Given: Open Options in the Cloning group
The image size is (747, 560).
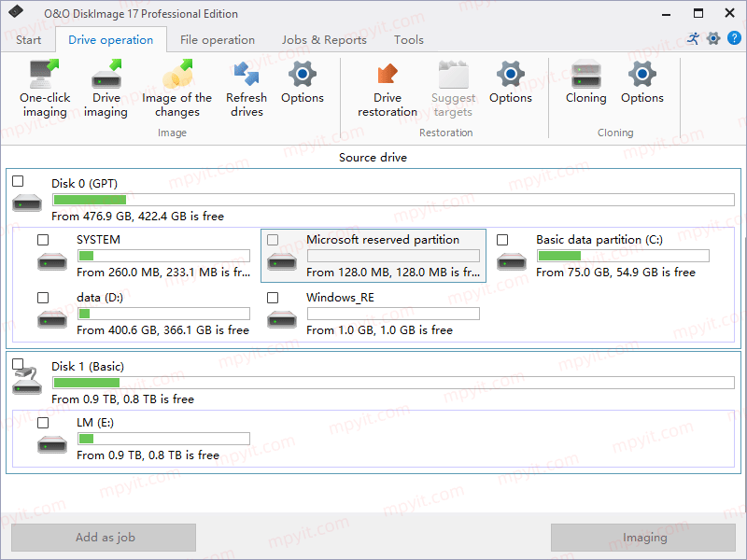Looking at the screenshot, I should point(642,82).
